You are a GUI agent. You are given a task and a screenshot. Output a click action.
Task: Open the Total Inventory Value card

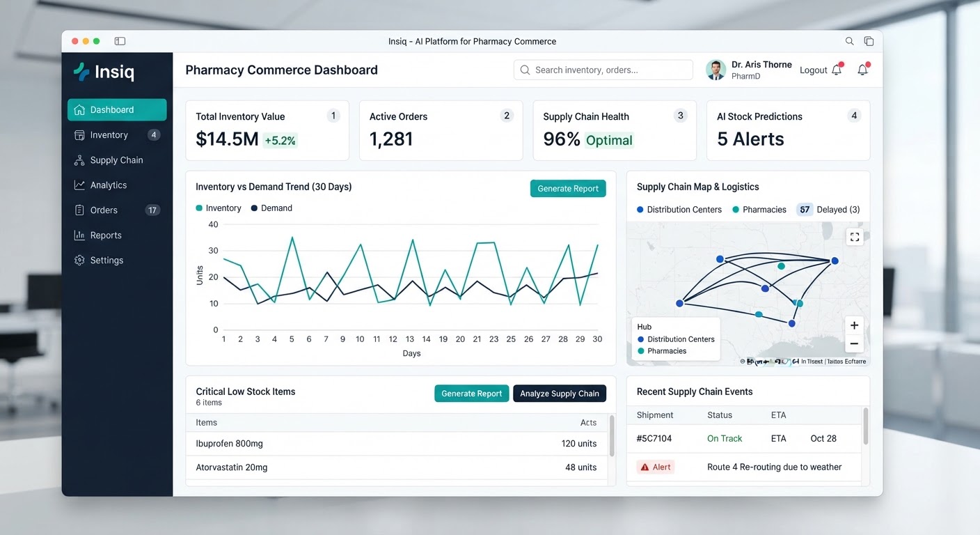[x=267, y=130]
